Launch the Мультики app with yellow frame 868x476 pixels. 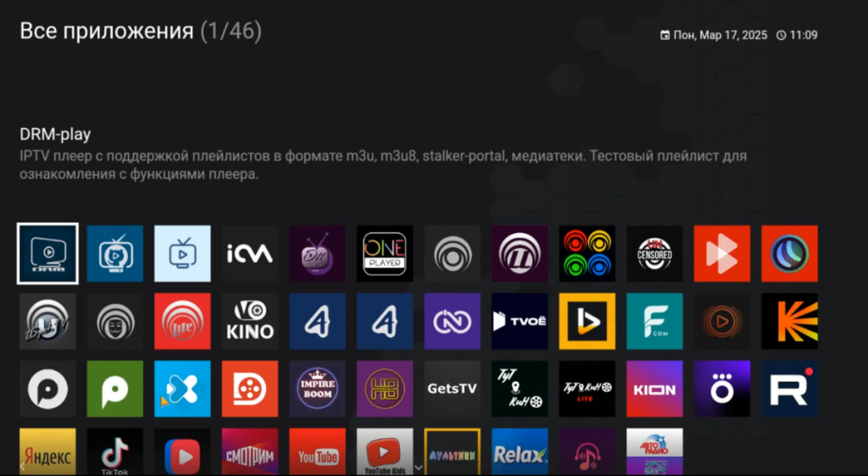point(453,451)
